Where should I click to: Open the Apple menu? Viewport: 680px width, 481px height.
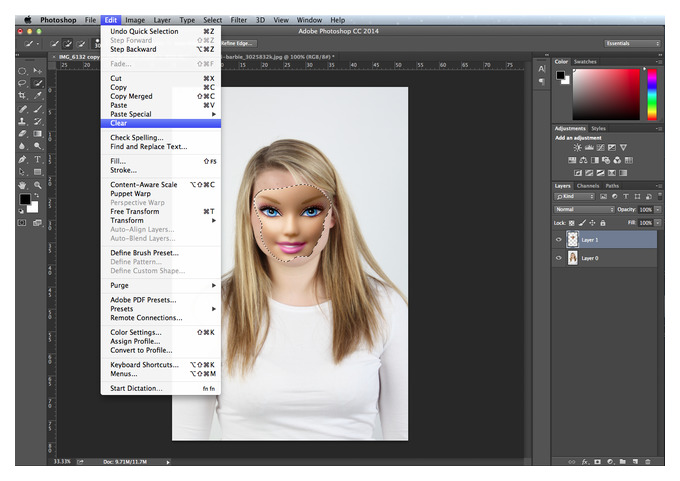tap(28, 20)
